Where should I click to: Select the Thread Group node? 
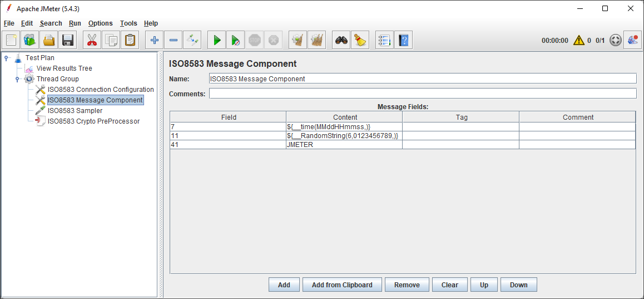pyautogui.click(x=57, y=79)
